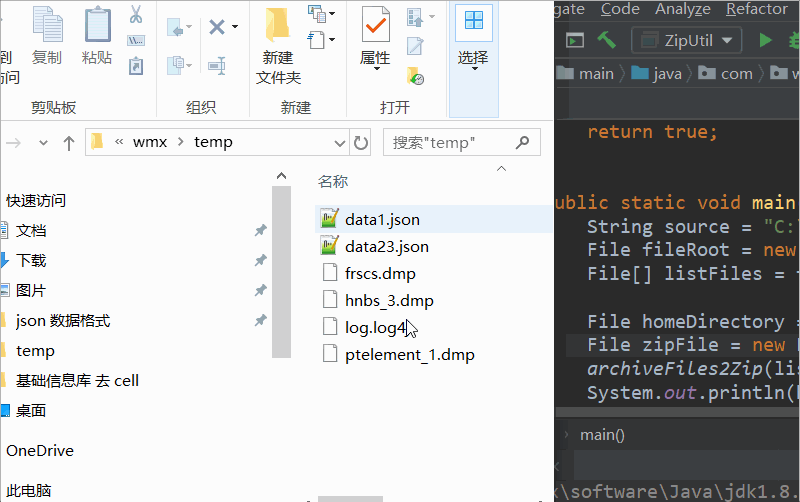The width and height of the screenshot is (800, 502).
Task: Open the json 数据格式 folder in sidebar
Action: pyautogui.click(x=63, y=321)
